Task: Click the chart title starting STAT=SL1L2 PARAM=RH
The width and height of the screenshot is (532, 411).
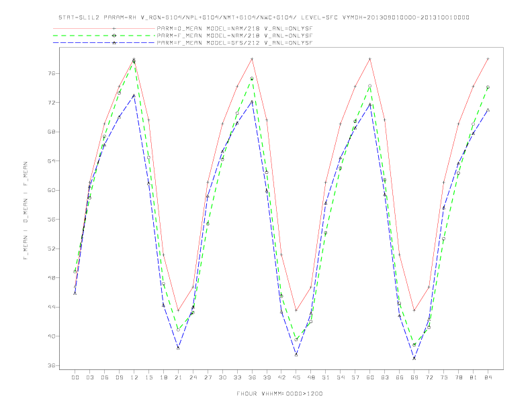Action: pos(264,17)
